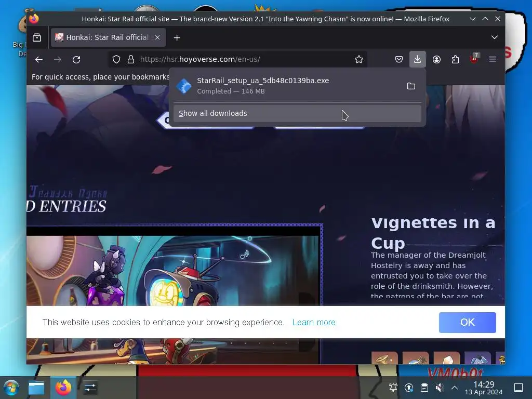Open the Firefox hamburger menu
The image size is (532, 399).
click(x=493, y=59)
